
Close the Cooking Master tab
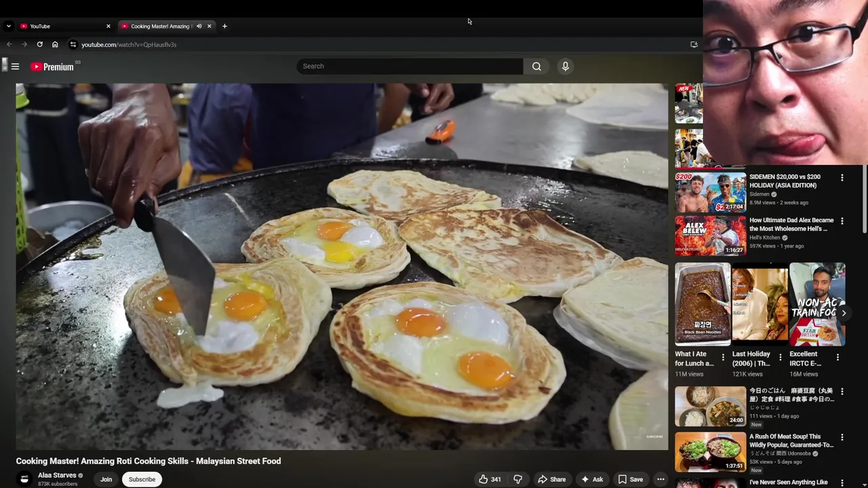(x=209, y=26)
